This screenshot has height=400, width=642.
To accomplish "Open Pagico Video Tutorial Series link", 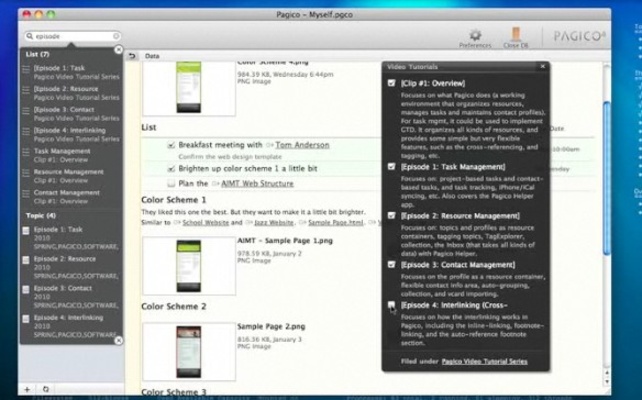I will click(484, 361).
